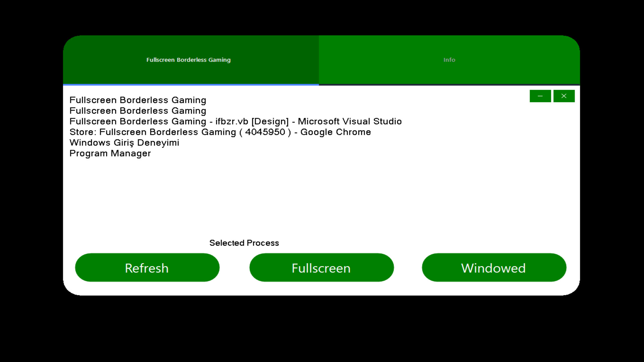Select the Microsoft Visual Studio window entry
The width and height of the screenshot is (644, 362).
(235, 121)
